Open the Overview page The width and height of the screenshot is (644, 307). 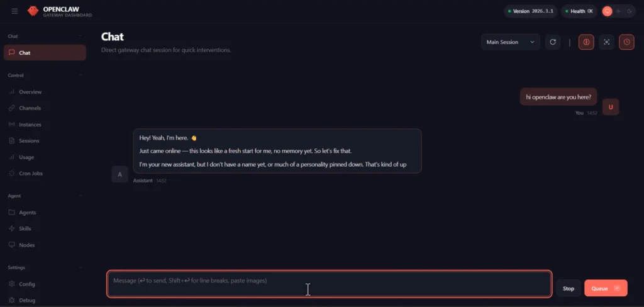pyautogui.click(x=30, y=92)
